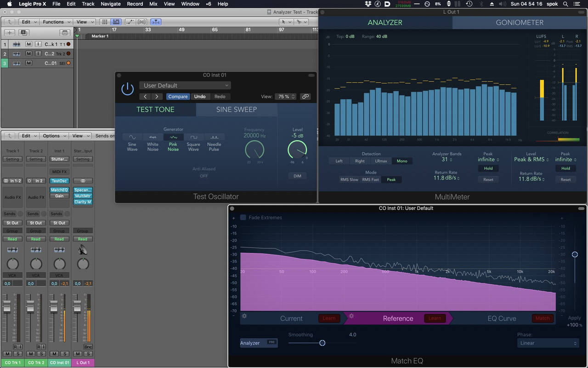Click Match button under EQ Curve

click(x=543, y=318)
